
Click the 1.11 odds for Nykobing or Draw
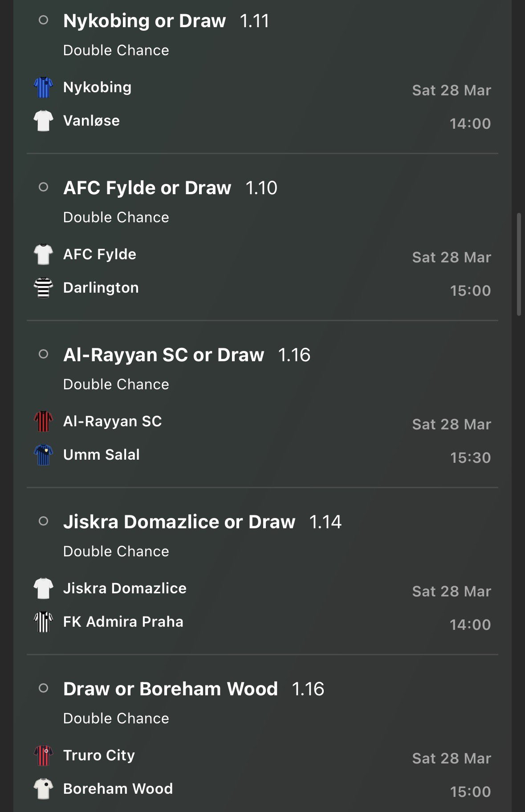click(x=254, y=21)
